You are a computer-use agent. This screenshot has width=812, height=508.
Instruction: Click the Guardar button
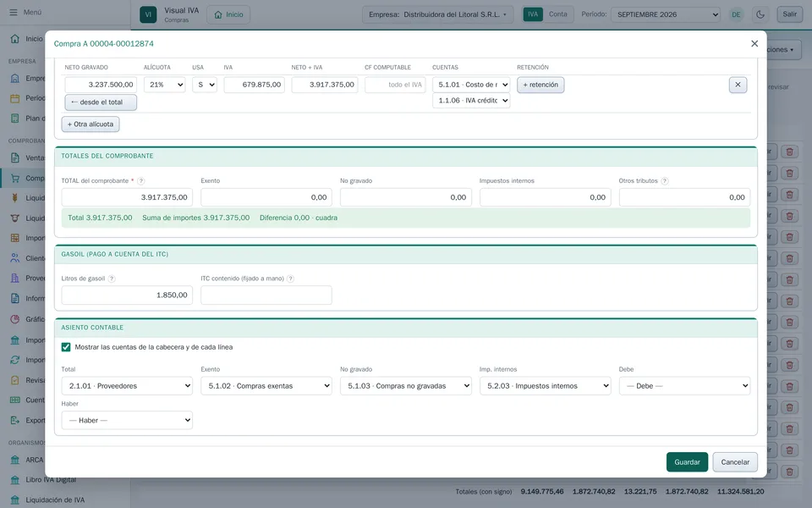687,462
